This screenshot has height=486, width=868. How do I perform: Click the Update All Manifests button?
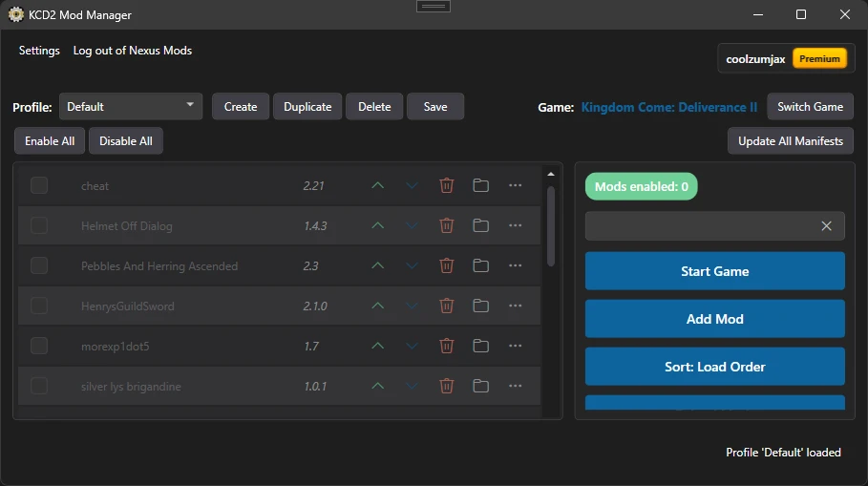tap(790, 141)
